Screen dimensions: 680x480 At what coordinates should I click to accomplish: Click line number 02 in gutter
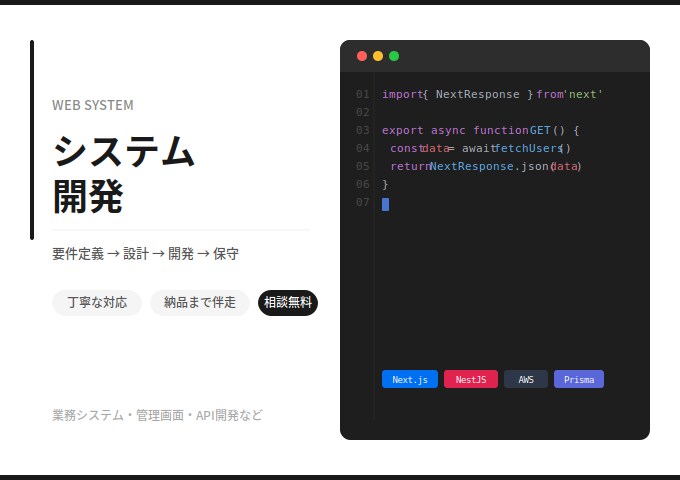tap(363, 113)
